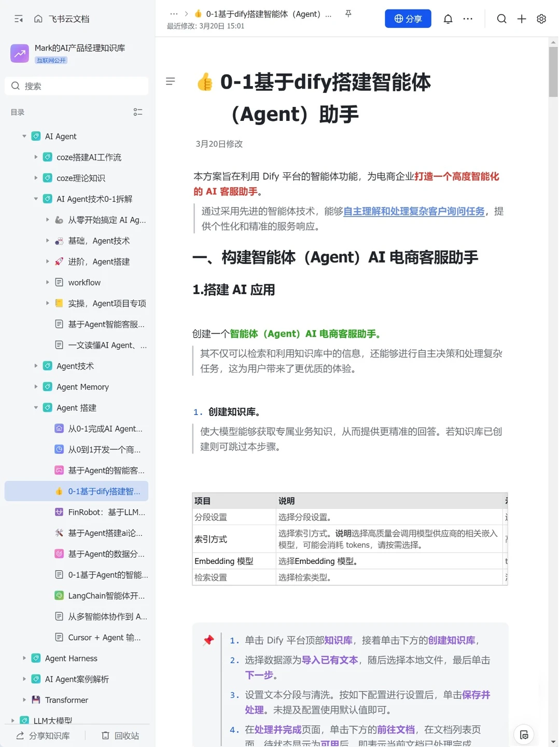Click the Mark的AI产品经理知识库 logo icon

coord(20,53)
